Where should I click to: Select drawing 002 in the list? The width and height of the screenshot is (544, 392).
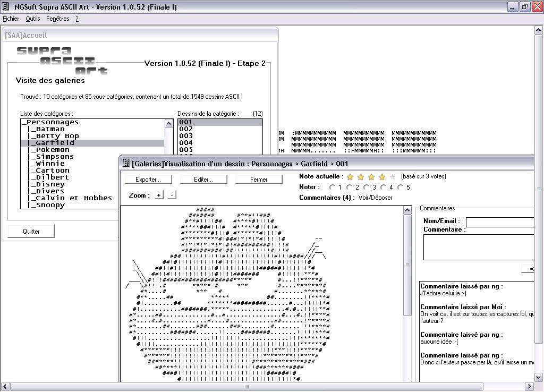[220, 129]
